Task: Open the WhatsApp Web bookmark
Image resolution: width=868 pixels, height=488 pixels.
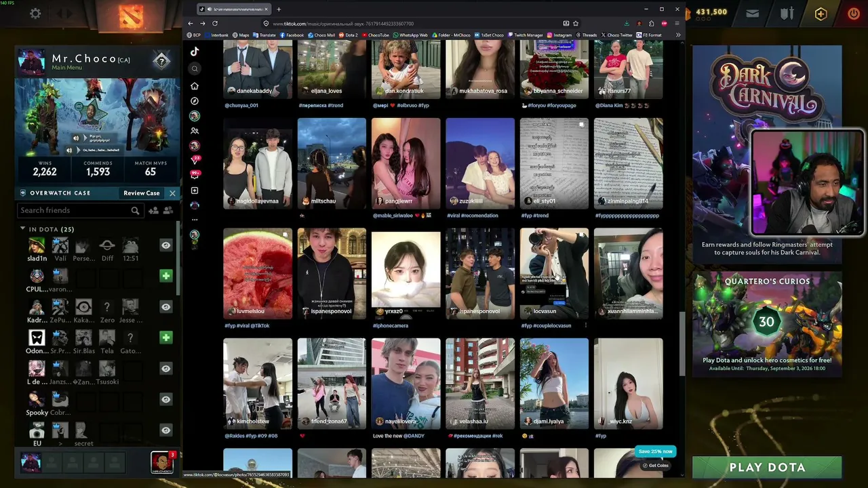Action: pos(410,35)
